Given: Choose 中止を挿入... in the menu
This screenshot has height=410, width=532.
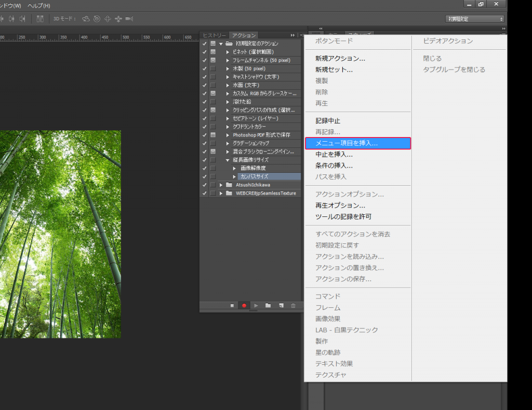Looking at the screenshot, I should [x=334, y=155].
